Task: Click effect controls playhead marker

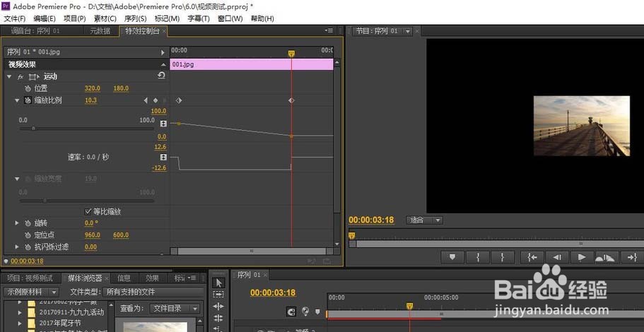Action: [x=291, y=54]
